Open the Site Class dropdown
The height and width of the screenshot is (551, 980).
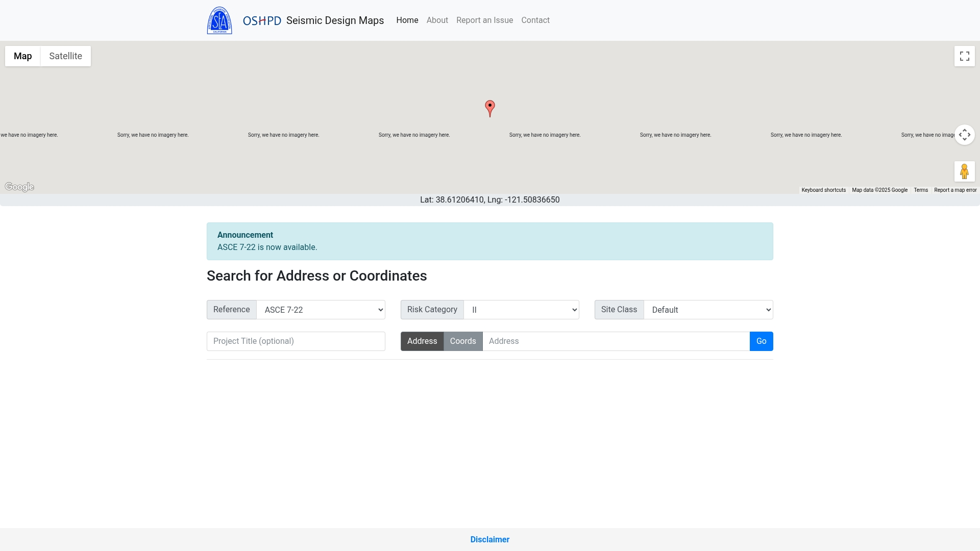pyautogui.click(x=708, y=310)
